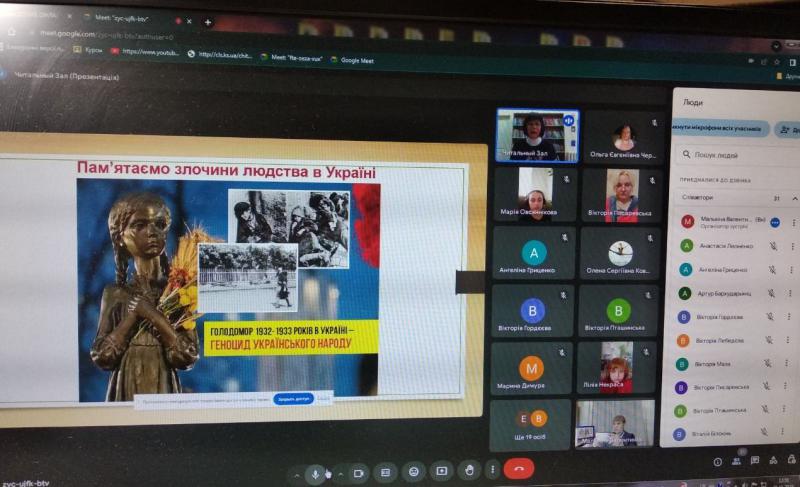Select the 'Читальный Зал' video tile
Screen dimensions: 800x487
[537, 136]
